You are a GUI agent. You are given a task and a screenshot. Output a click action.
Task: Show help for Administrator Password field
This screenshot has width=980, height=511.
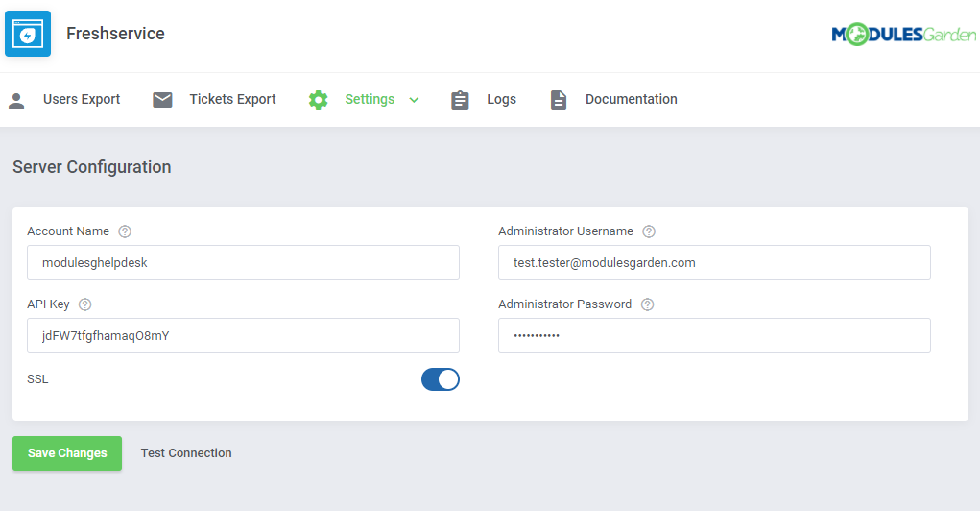click(x=648, y=304)
